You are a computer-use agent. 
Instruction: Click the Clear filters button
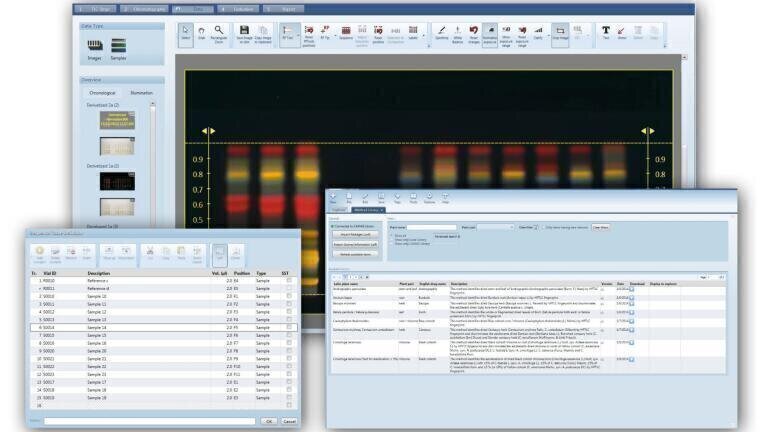tap(601, 227)
